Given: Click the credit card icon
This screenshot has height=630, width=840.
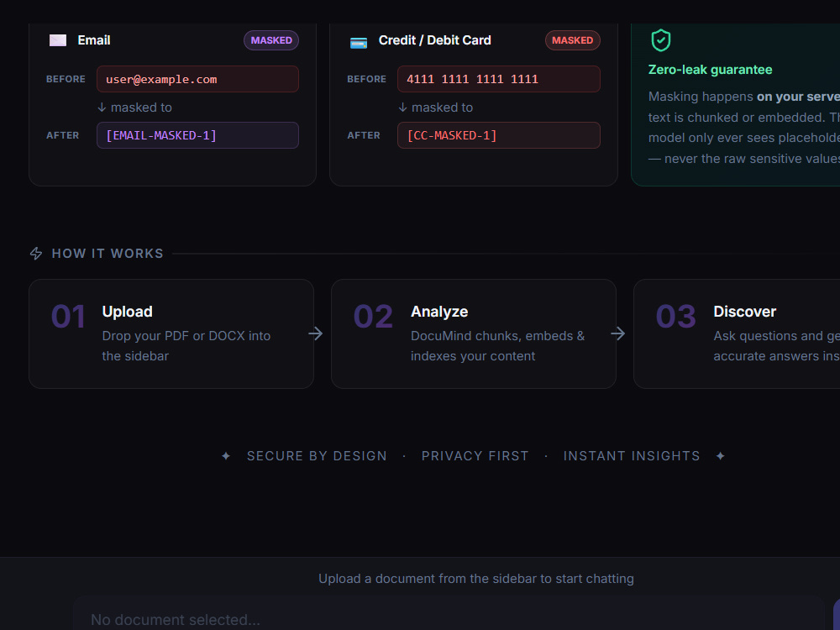Looking at the screenshot, I should point(359,42).
